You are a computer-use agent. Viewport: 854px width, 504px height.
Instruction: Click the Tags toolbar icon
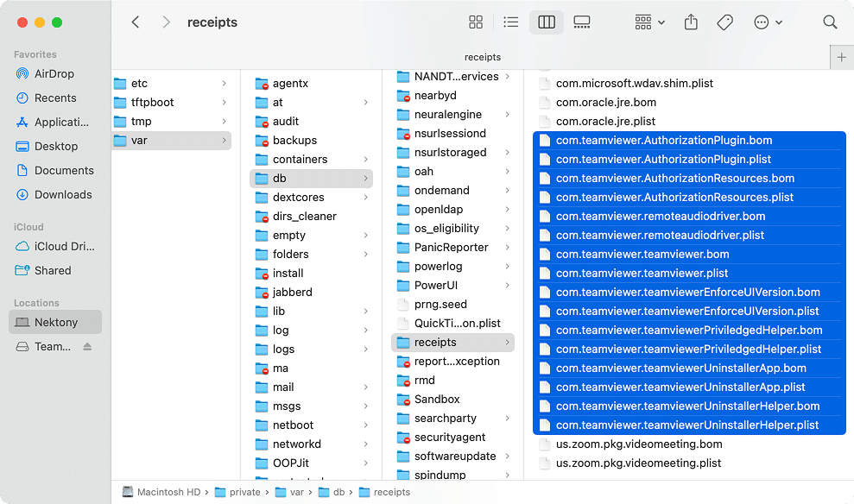pos(725,22)
